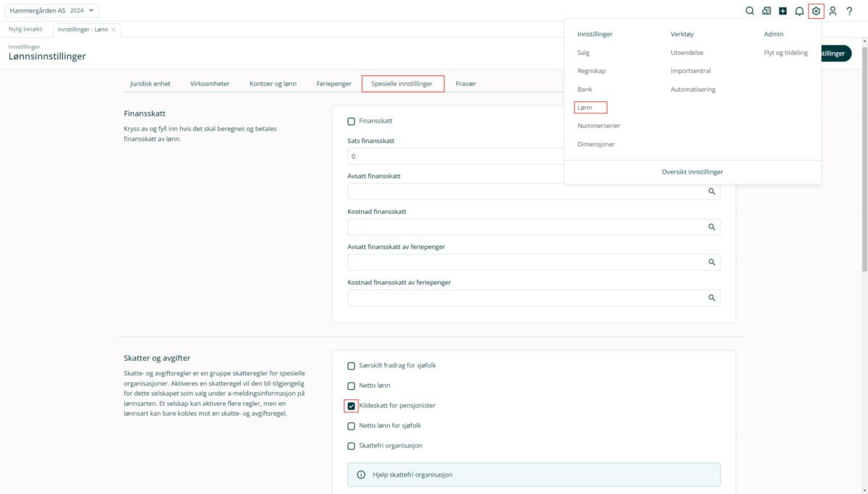Open the user profile icon
Screen dimensions: 868x494
[x=833, y=11]
